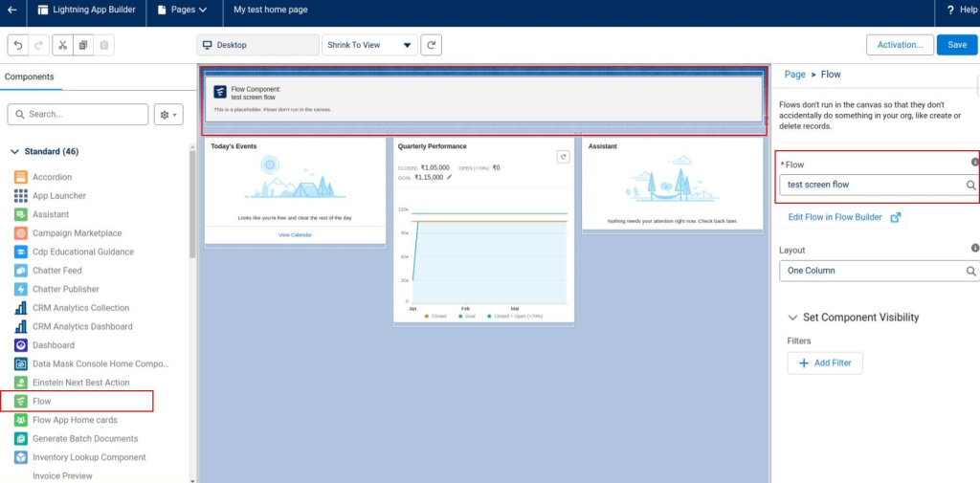Select the Einstein Next Best Action icon
Image resolution: width=980 pixels, height=483 pixels.
coord(21,383)
